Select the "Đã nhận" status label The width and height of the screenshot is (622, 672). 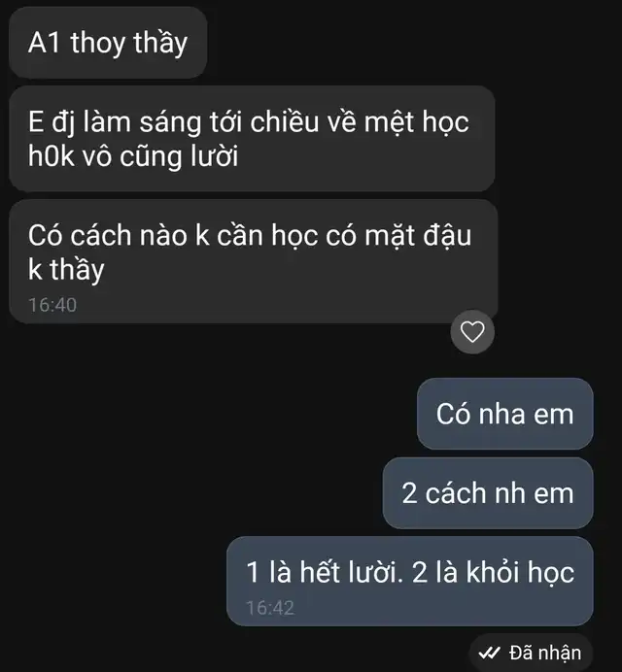click(x=545, y=653)
